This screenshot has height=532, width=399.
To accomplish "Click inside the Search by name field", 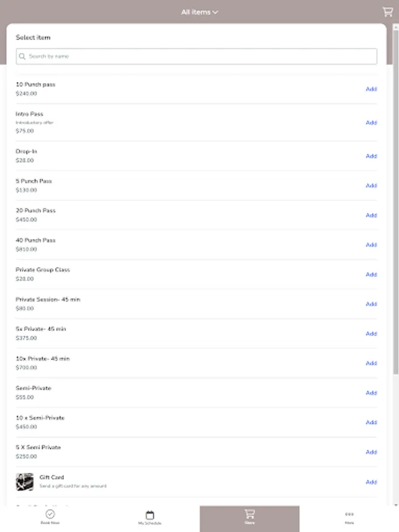I will (x=177, y=56).
